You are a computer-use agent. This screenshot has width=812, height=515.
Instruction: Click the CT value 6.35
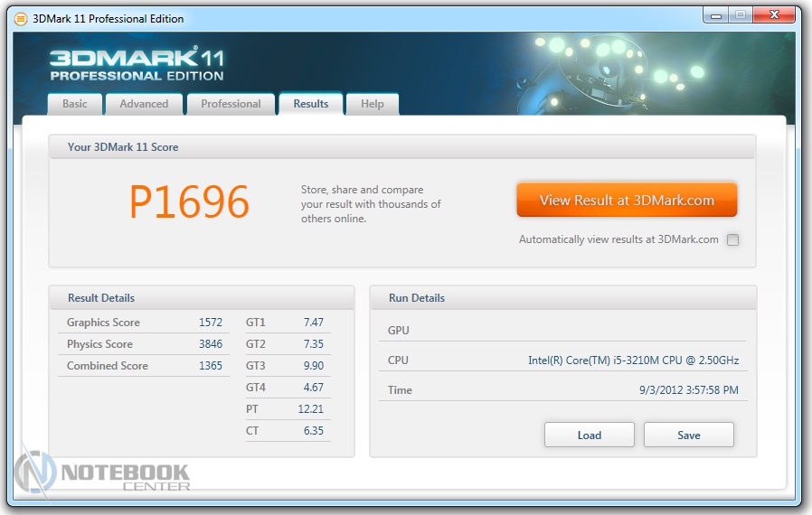pyautogui.click(x=313, y=431)
